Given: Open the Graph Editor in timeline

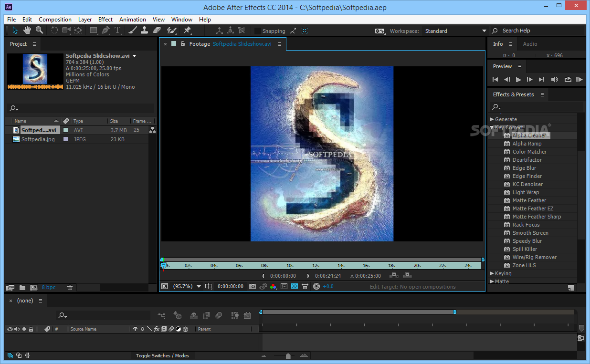Looking at the screenshot, I should [247, 315].
